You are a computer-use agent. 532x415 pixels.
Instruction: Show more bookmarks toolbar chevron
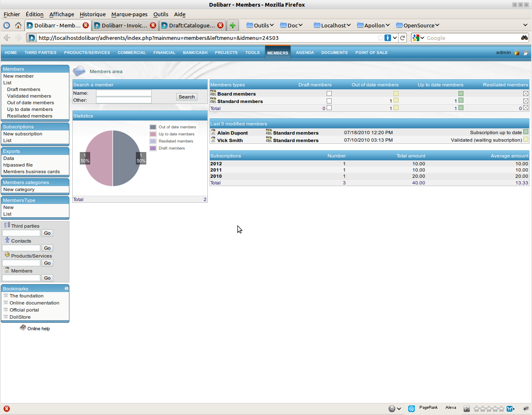[x=525, y=25]
